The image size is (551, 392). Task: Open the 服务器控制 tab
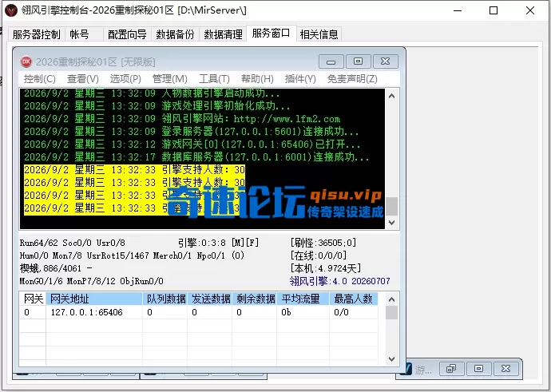click(36, 34)
